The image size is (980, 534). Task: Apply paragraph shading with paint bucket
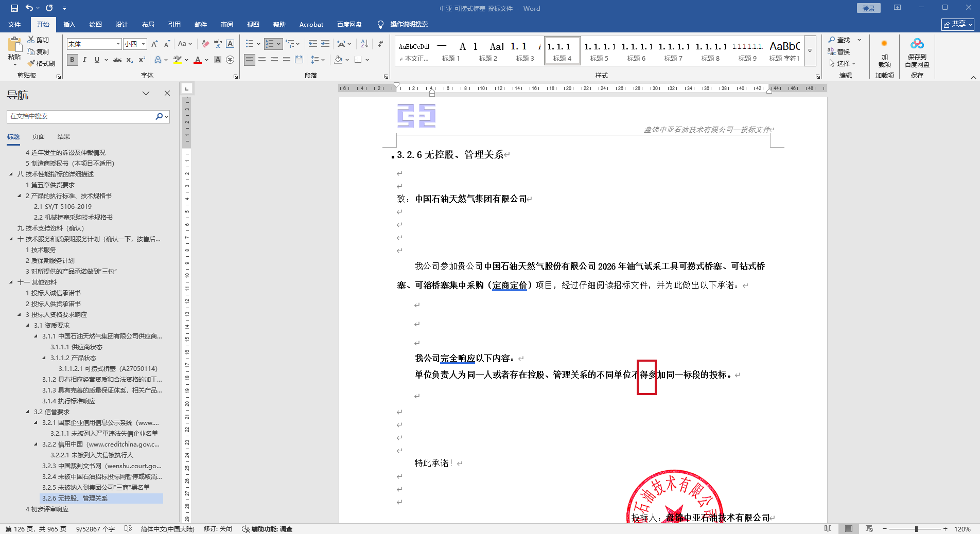pyautogui.click(x=338, y=60)
